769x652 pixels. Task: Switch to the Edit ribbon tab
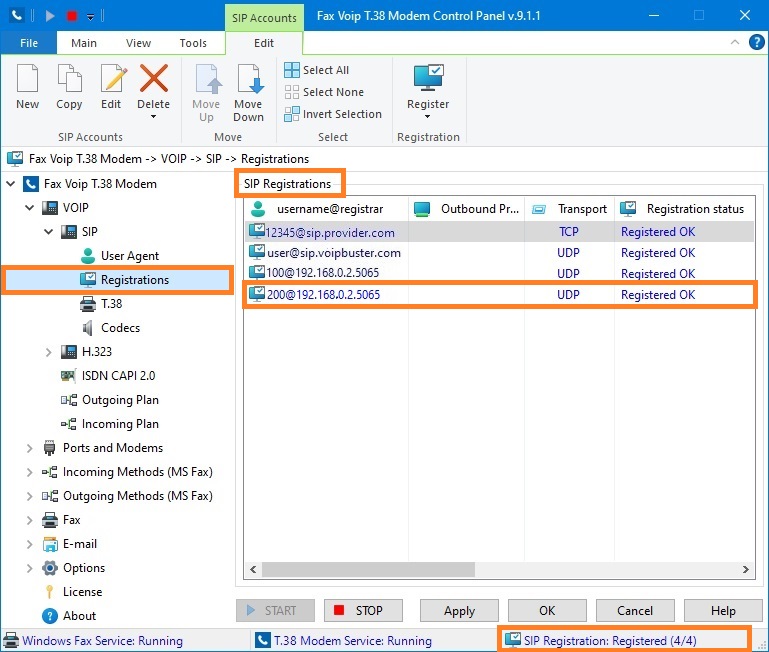[x=264, y=43]
